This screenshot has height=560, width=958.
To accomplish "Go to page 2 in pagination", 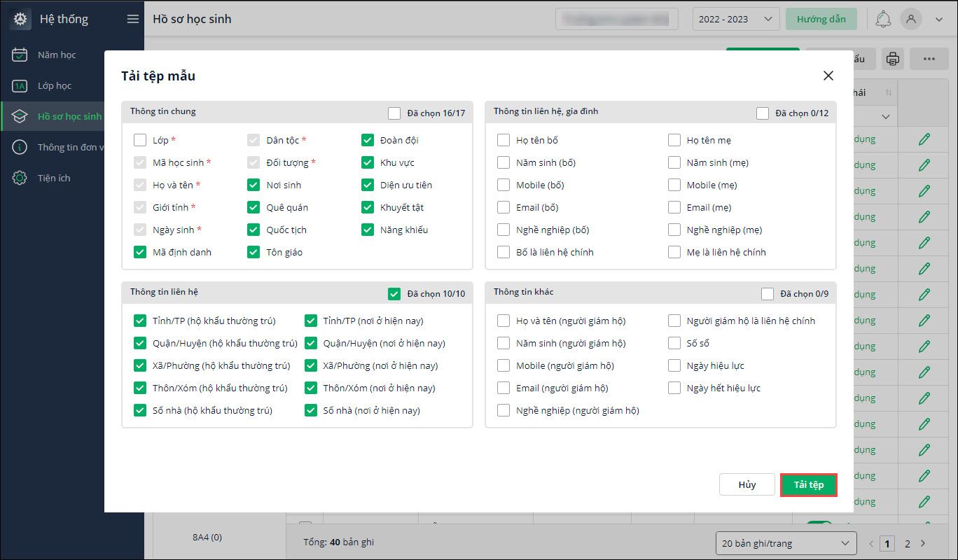I will click(908, 543).
